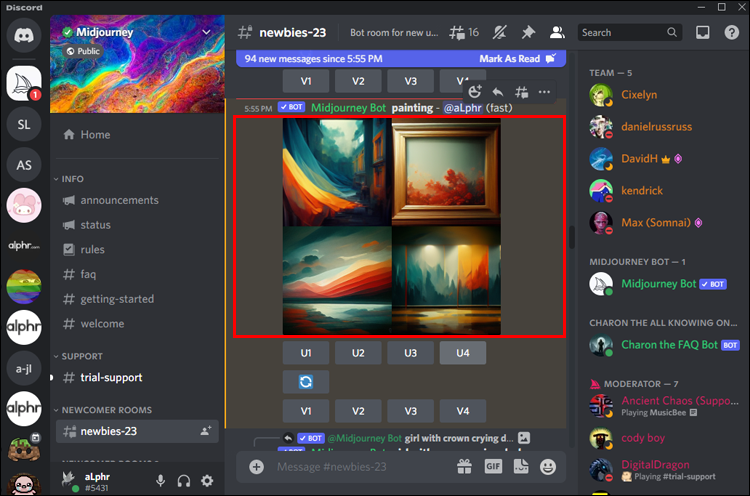Deafen audio with headphones icon
750x496 pixels.
[x=184, y=481]
